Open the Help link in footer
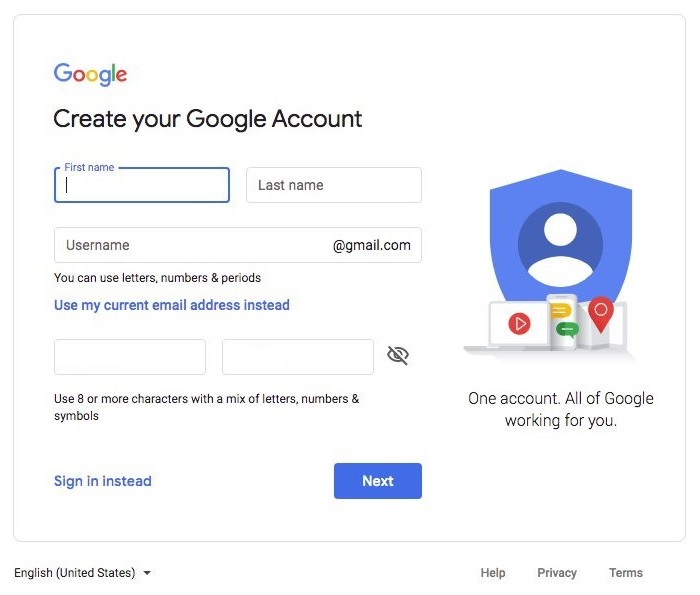Image resolution: width=700 pixels, height=595 pixels. coord(493,573)
